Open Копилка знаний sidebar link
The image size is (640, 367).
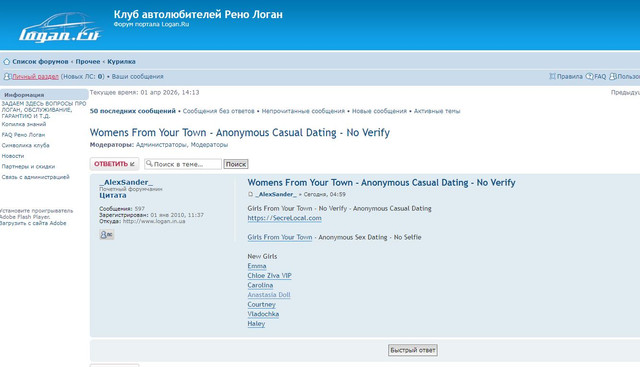24,124
